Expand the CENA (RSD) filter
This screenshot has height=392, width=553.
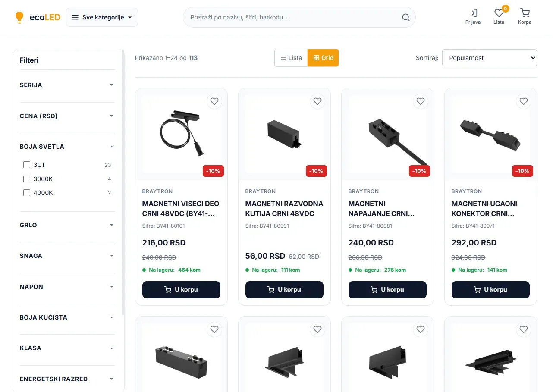(67, 116)
